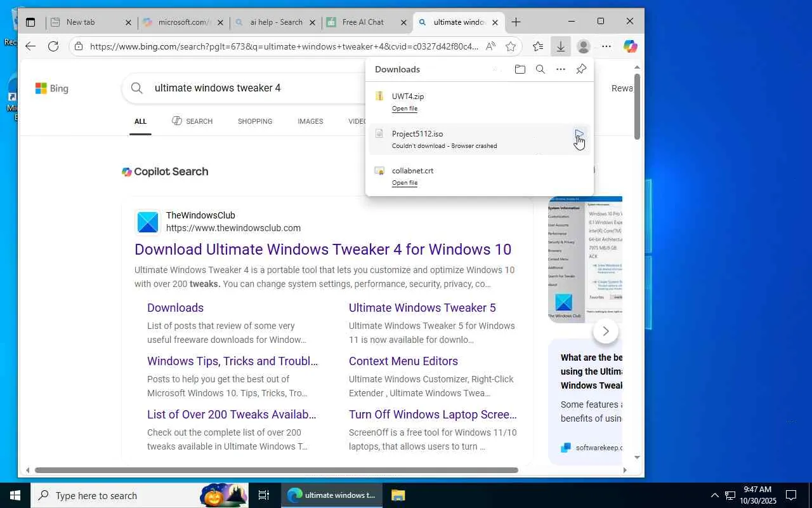The width and height of the screenshot is (812, 508).
Task: Launch Copilot from the toolbar
Action: [x=630, y=46]
